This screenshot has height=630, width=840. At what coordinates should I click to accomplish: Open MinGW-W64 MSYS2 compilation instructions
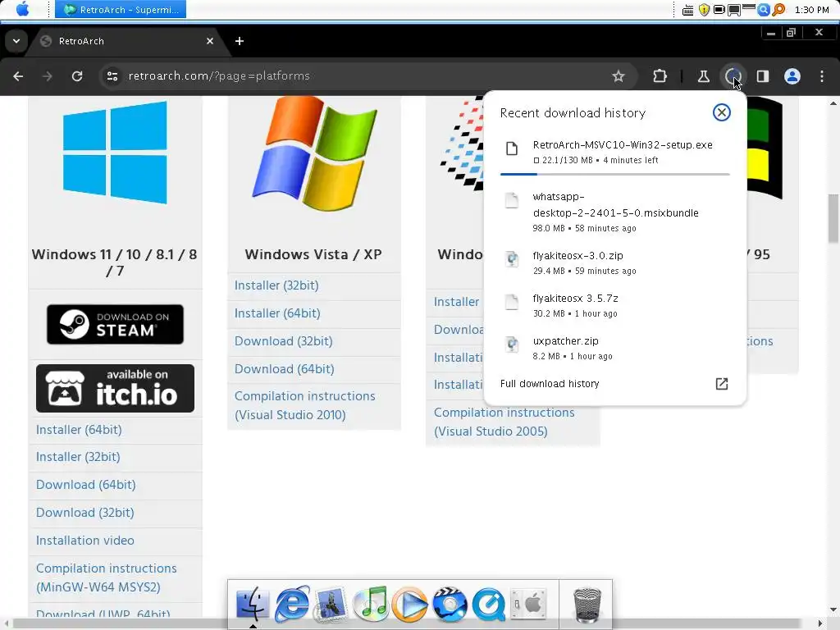click(106, 577)
